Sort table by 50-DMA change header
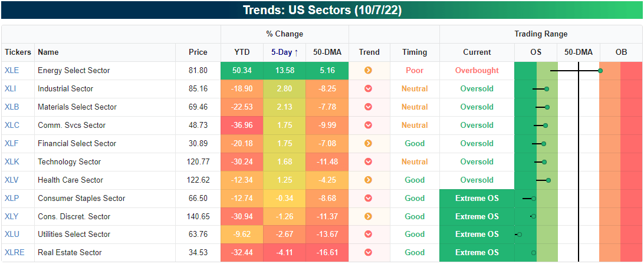The height and width of the screenshot is (264, 644). [x=327, y=52]
